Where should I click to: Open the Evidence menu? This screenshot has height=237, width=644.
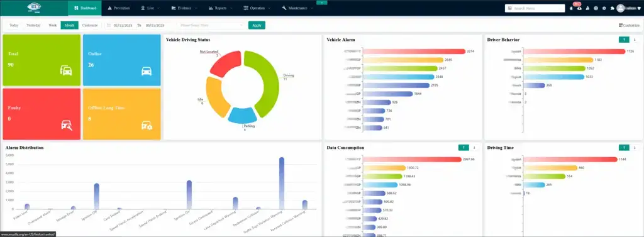[x=184, y=8]
